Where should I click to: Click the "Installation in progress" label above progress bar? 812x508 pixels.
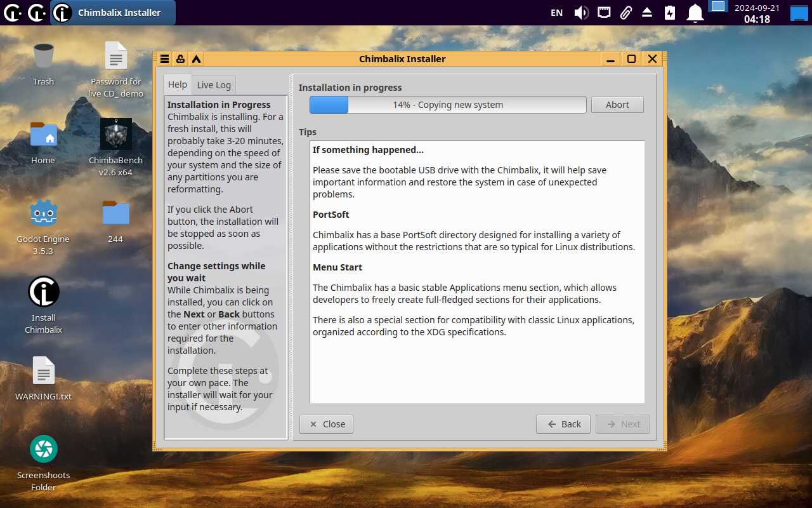click(350, 88)
